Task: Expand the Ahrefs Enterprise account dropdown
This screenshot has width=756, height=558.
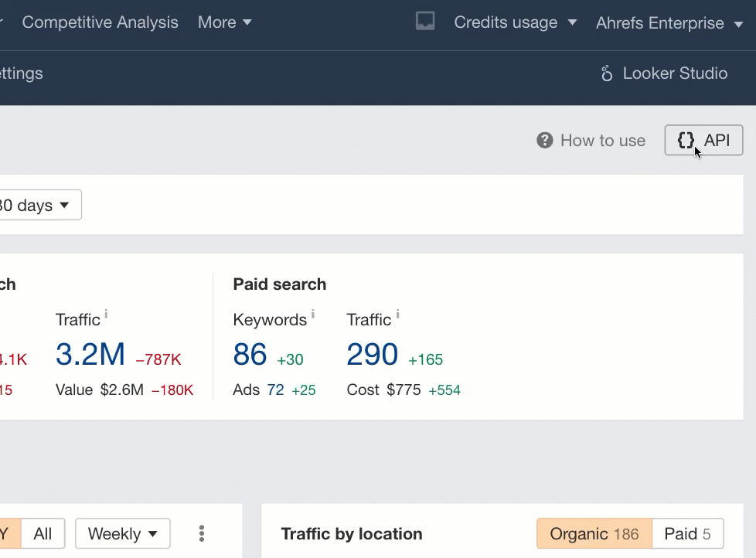Action: click(x=669, y=22)
